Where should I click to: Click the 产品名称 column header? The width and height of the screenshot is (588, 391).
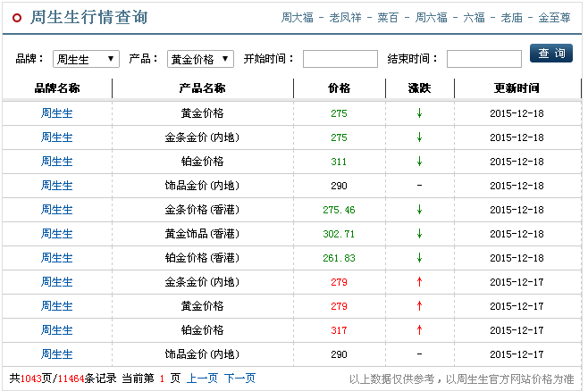pos(202,88)
